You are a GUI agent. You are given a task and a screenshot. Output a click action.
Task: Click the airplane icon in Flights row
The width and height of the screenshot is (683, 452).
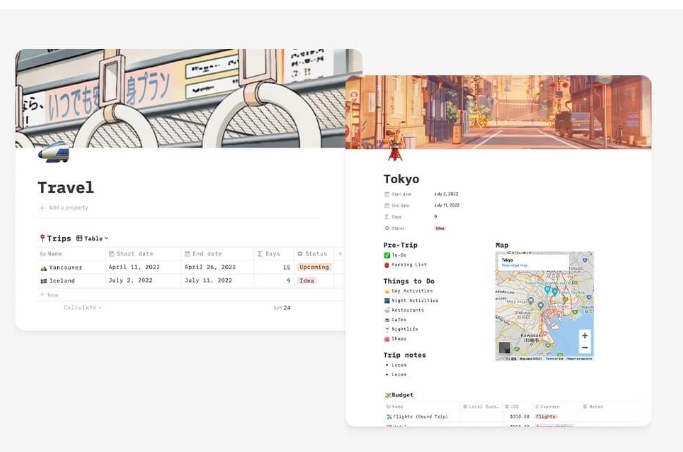click(x=389, y=417)
